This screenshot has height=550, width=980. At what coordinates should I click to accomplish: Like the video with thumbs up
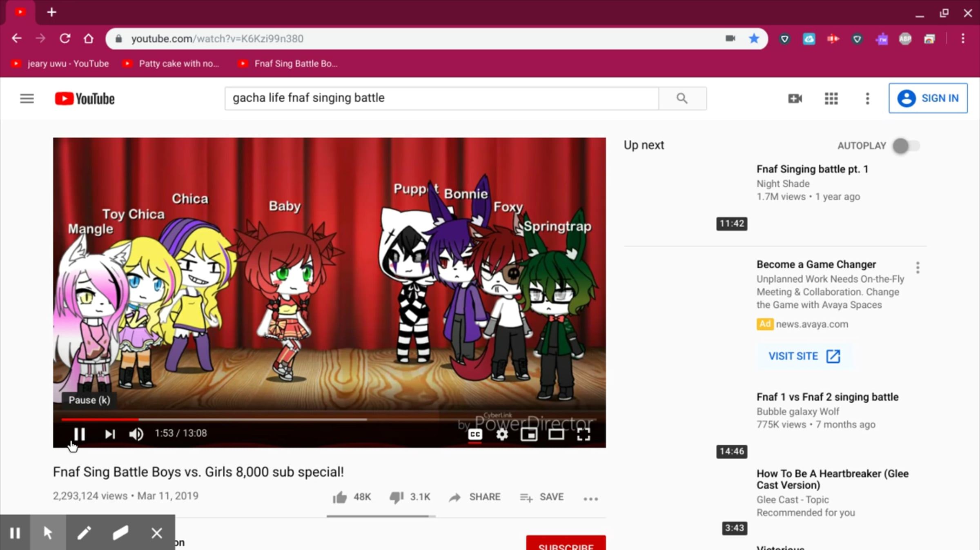[340, 497]
